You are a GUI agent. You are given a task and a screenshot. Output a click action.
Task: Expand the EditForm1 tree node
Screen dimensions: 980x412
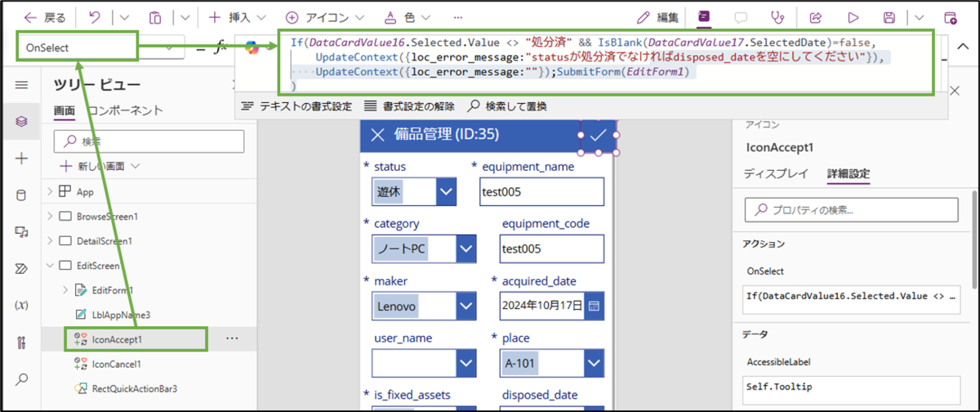click(x=65, y=290)
